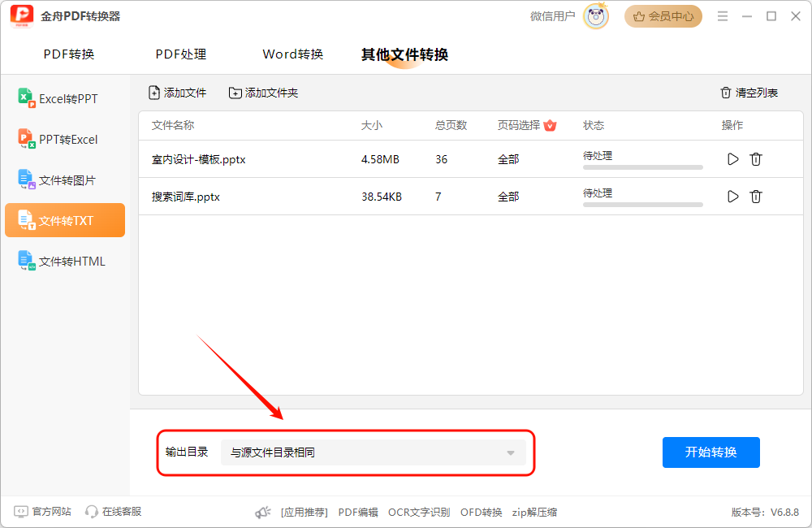Click the megaphone announcement icon in footer

pyautogui.click(x=263, y=513)
